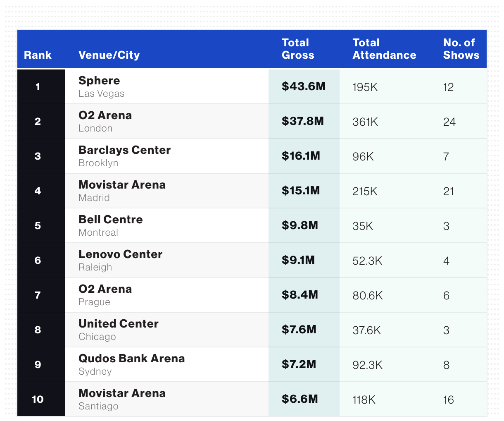Click the Total Attendance column header
The height and width of the screenshot is (421, 504).
pyautogui.click(x=384, y=49)
